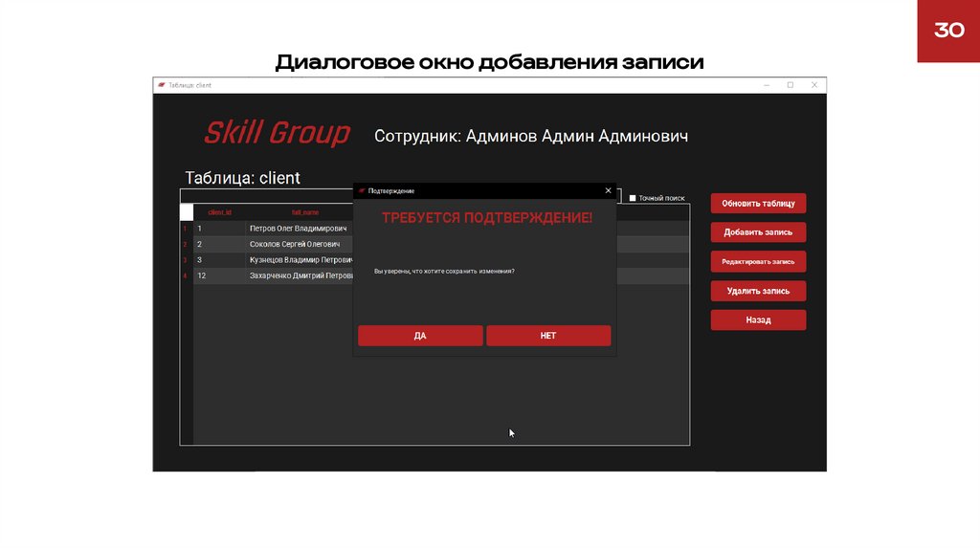The image size is (980, 549).
Task: Go back with Назад button
Action: point(758,319)
